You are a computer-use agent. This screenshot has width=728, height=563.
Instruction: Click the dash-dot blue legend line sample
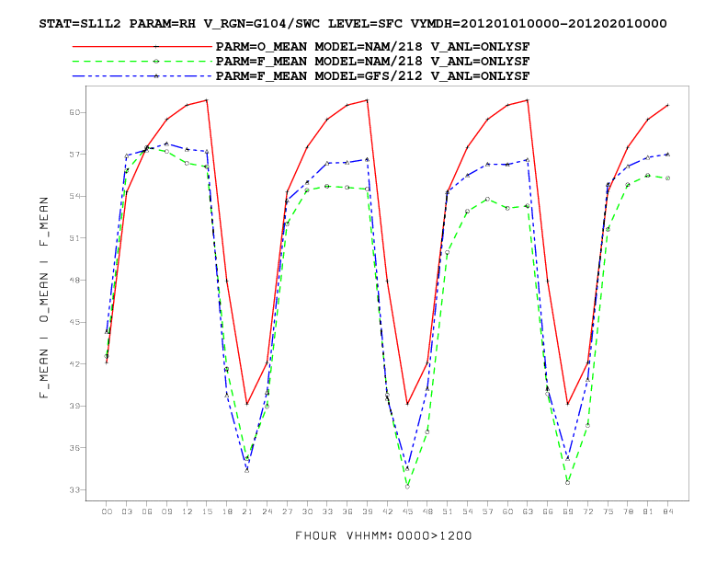(x=142, y=75)
